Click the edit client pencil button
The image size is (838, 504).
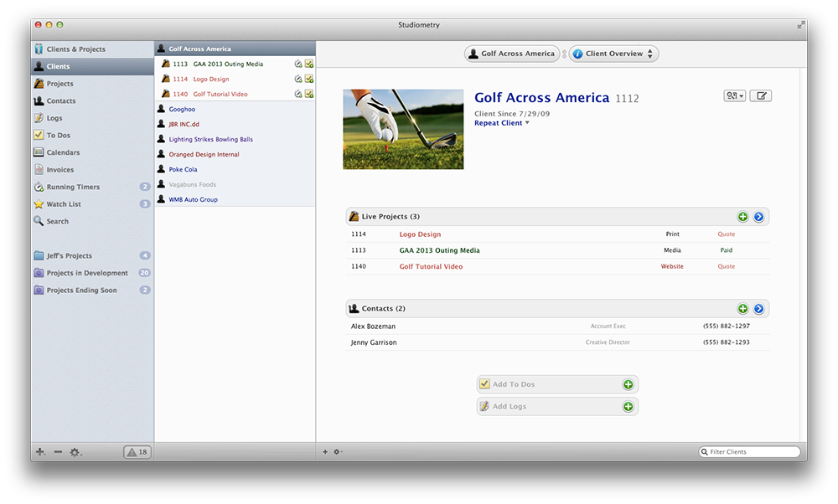(760, 96)
